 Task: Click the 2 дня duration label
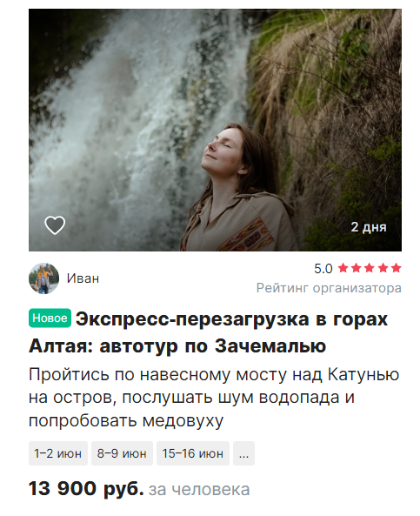[x=369, y=227]
